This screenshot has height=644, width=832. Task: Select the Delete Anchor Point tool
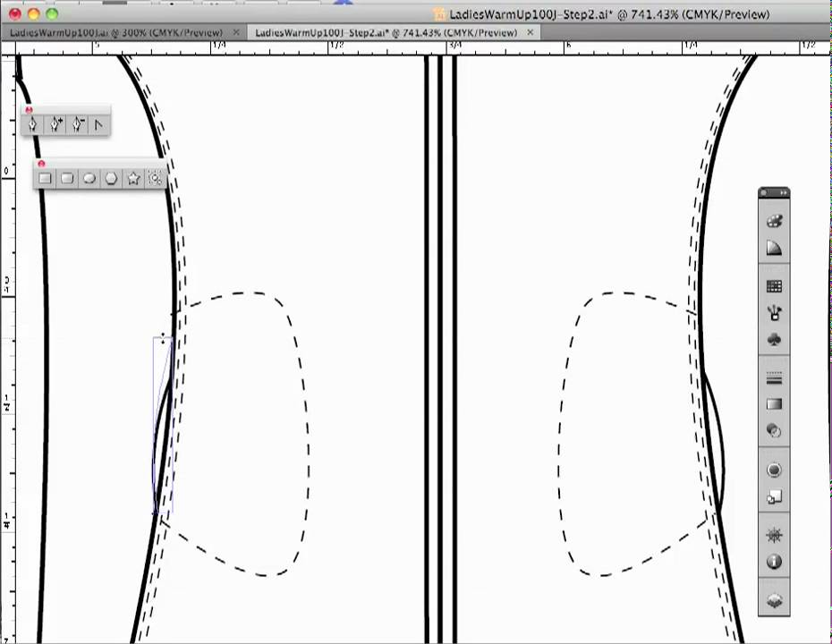pyautogui.click(x=78, y=124)
